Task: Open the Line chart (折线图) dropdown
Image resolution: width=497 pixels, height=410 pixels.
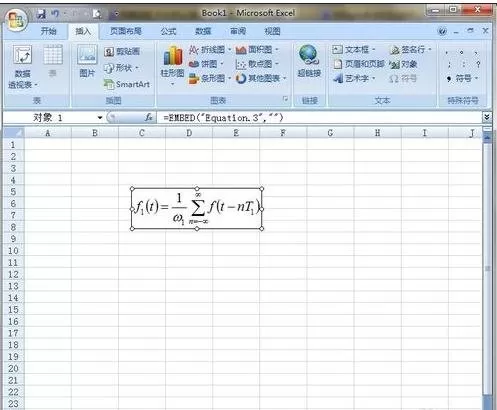Action: pos(210,50)
